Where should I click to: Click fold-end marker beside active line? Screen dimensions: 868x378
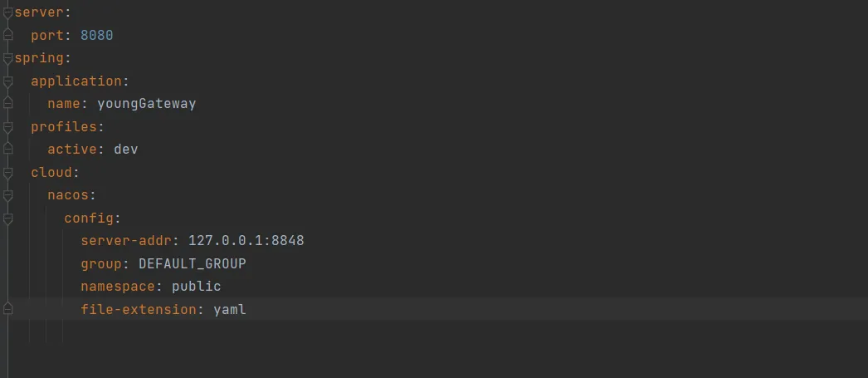click(7, 150)
